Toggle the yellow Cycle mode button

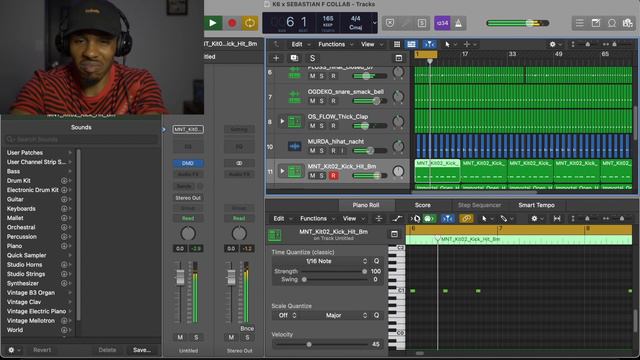pyautogui.click(x=250, y=23)
